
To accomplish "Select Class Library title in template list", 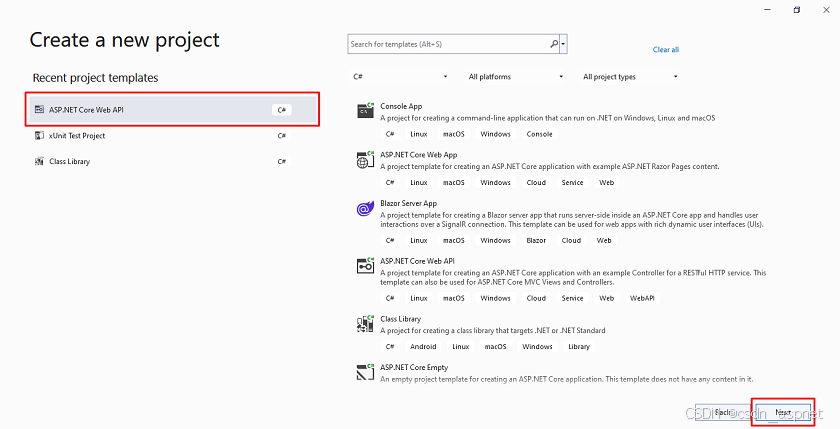I will (x=400, y=319).
